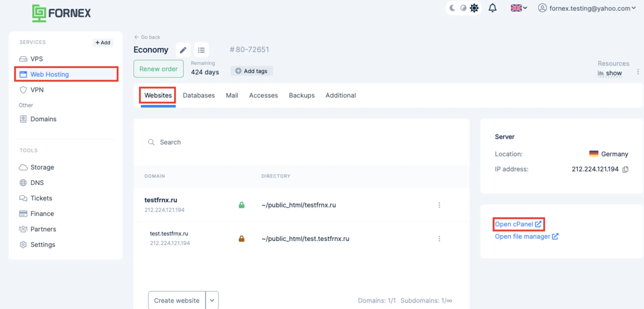Click the ~/public_html/test.testfrnx.ru directory path
This screenshot has width=644, height=309.
tap(306, 239)
